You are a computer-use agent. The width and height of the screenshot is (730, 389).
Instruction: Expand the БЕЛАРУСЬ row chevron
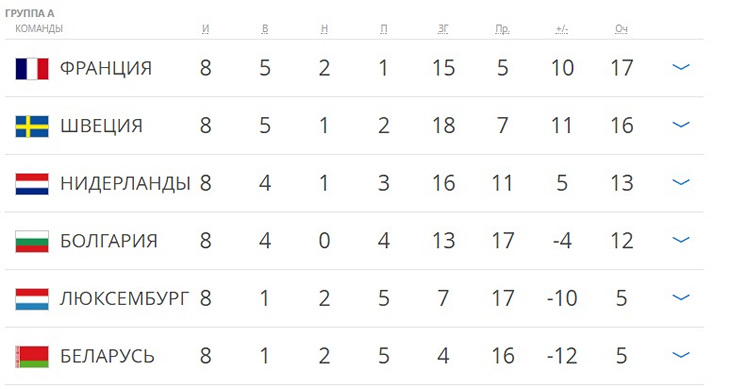tap(681, 355)
